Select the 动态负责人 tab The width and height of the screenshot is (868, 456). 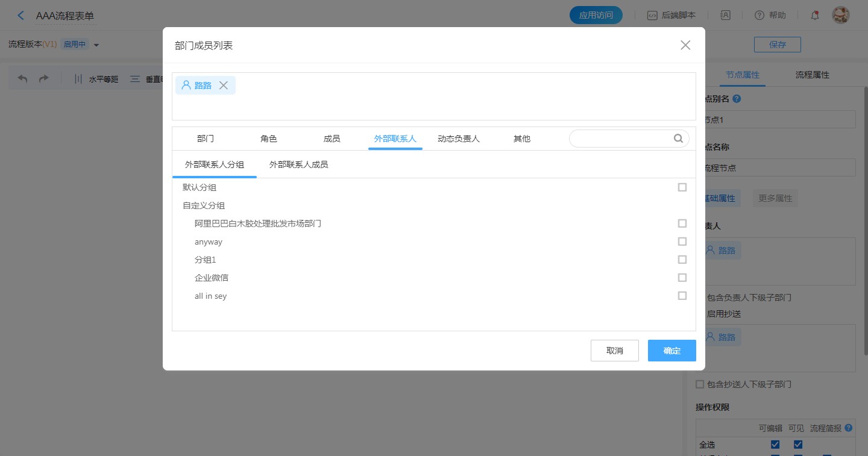pyautogui.click(x=459, y=139)
